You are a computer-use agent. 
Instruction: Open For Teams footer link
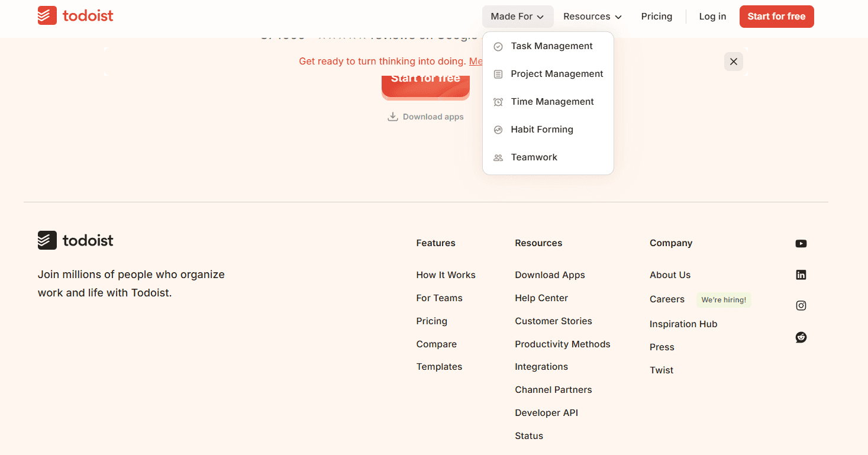point(439,298)
